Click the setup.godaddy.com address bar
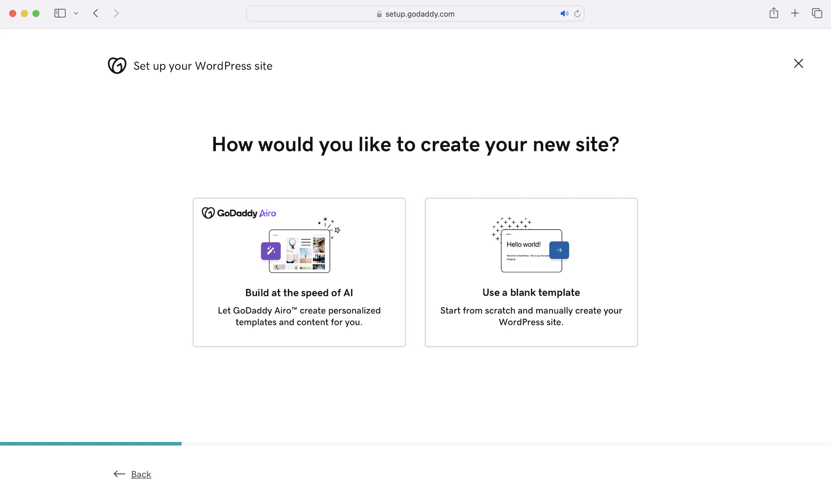 click(420, 14)
